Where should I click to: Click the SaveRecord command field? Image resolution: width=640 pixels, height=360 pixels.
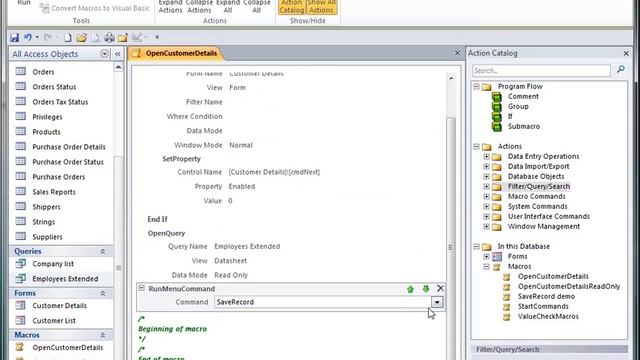coord(322,302)
